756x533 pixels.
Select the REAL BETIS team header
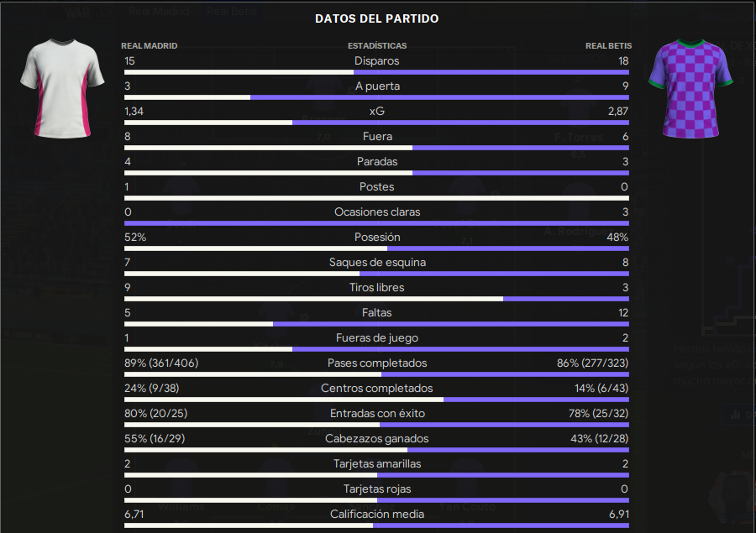click(x=608, y=46)
